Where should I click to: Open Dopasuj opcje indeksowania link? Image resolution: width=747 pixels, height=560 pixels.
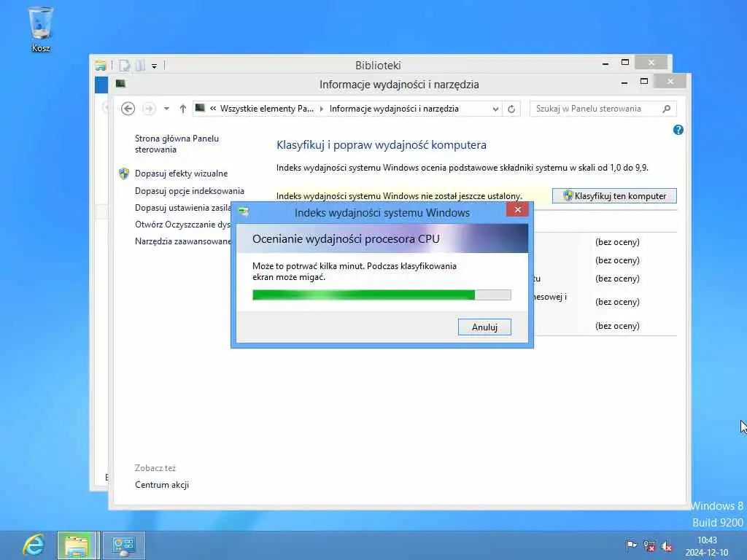tap(189, 190)
